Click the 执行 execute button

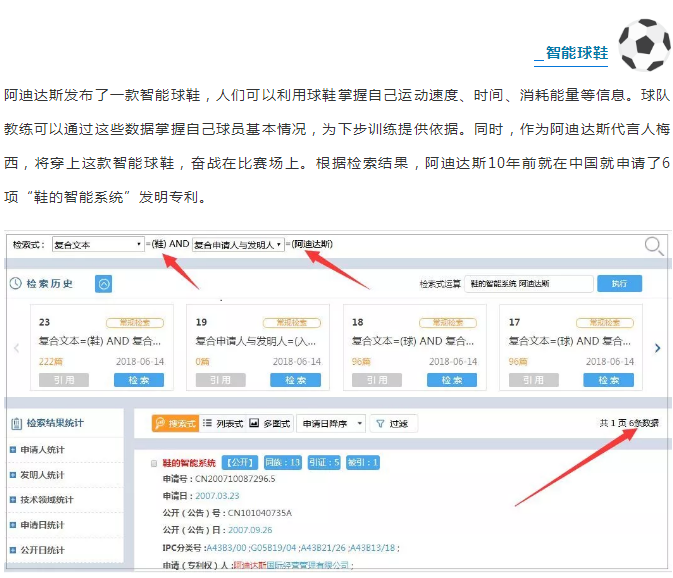[x=619, y=284]
